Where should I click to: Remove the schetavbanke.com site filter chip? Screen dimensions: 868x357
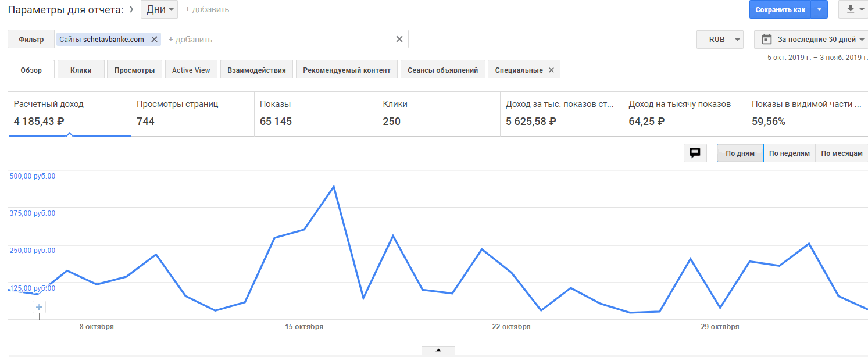(154, 40)
